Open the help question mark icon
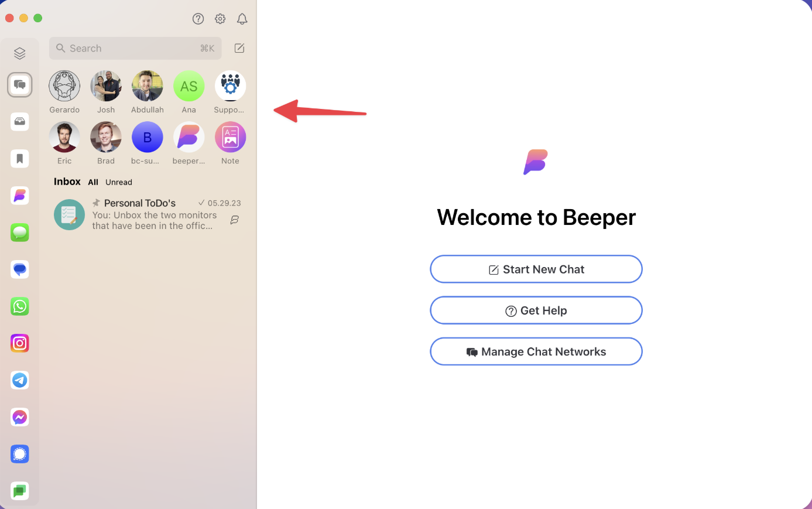Viewport: 812px width, 509px height. 198,19
